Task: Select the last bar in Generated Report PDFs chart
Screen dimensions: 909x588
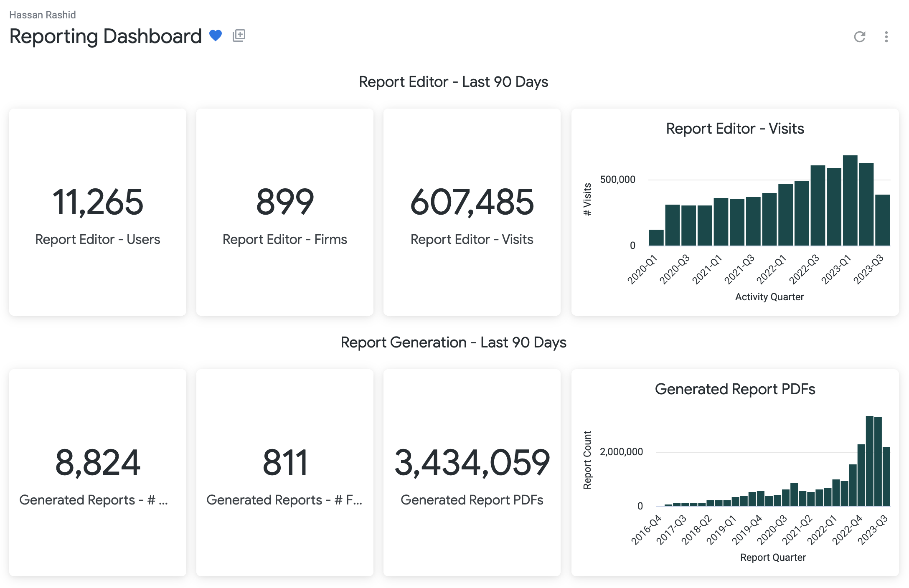Action: [x=886, y=476]
